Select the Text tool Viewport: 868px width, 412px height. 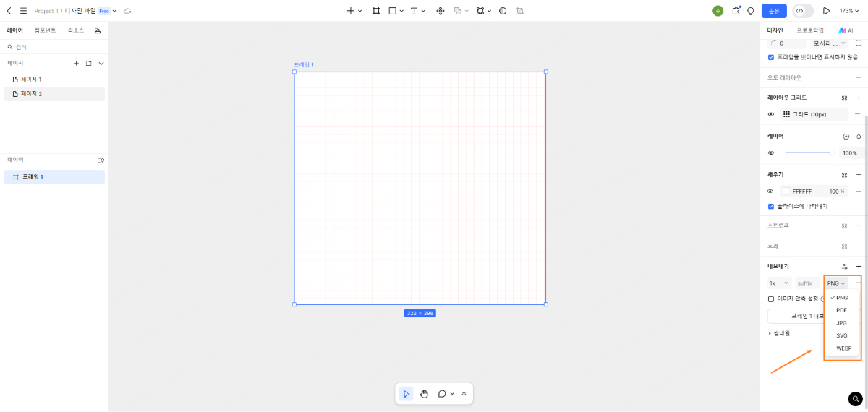414,11
